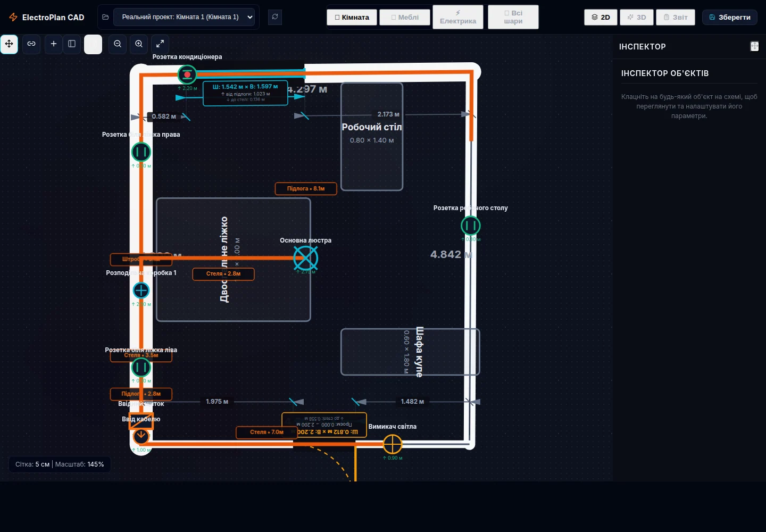Screen dimensions: 766x532
Task: Click the inspector panel move icon
Action: pyautogui.click(x=754, y=46)
